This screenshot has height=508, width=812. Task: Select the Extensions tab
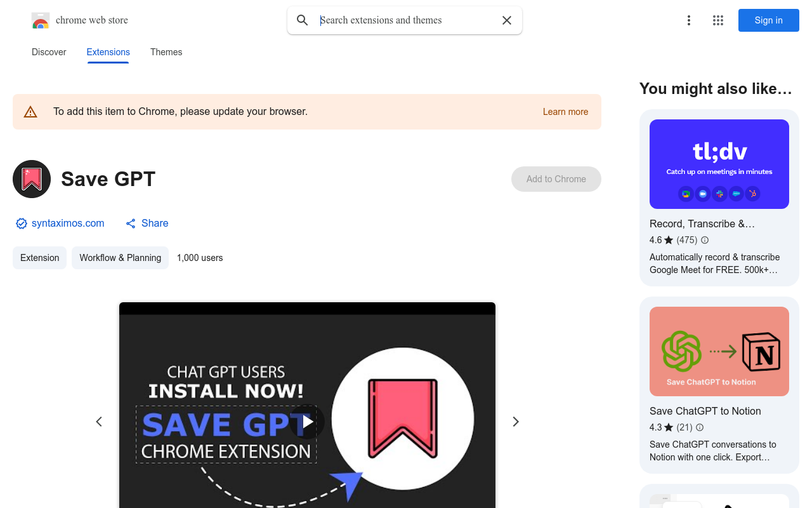click(x=108, y=52)
